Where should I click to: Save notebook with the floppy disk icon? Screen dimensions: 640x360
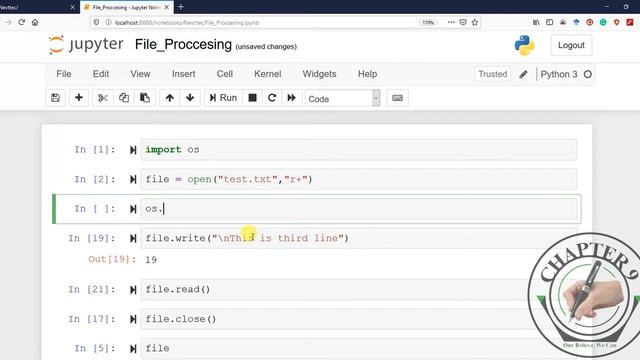pos(56,98)
